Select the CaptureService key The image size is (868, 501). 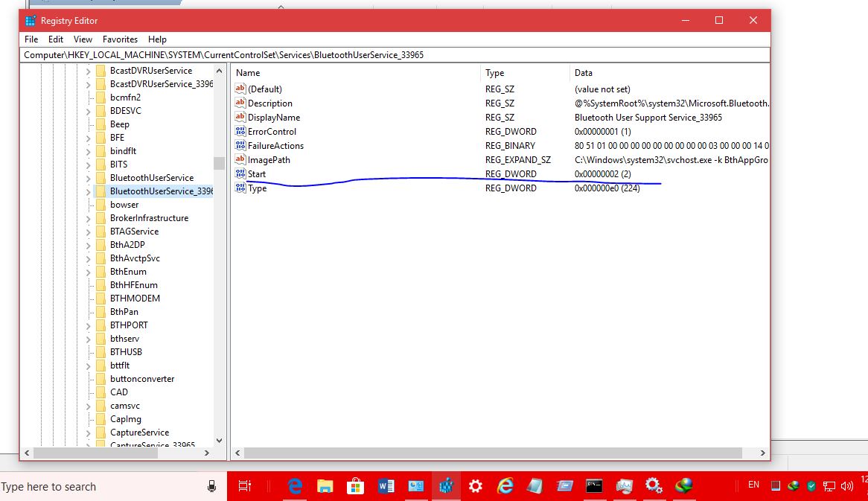pyautogui.click(x=139, y=433)
